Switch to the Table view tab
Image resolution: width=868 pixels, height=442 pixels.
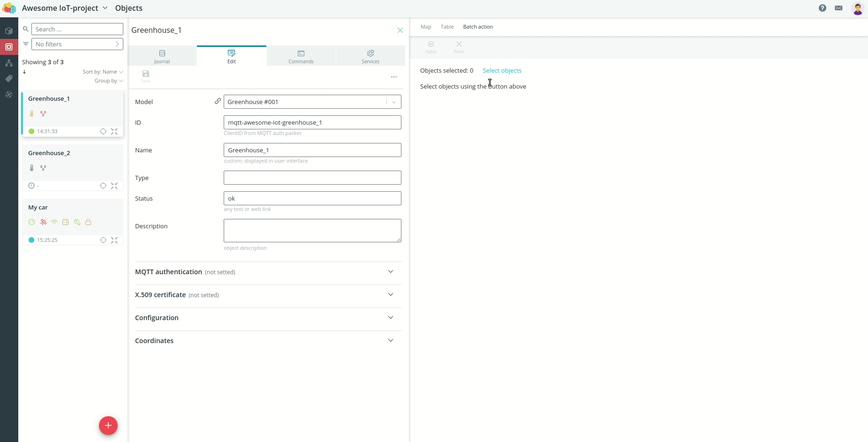coord(447,27)
